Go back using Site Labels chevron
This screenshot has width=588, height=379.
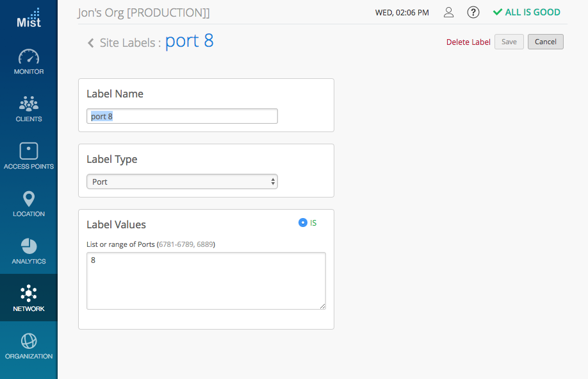pyautogui.click(x=91, y=43)
